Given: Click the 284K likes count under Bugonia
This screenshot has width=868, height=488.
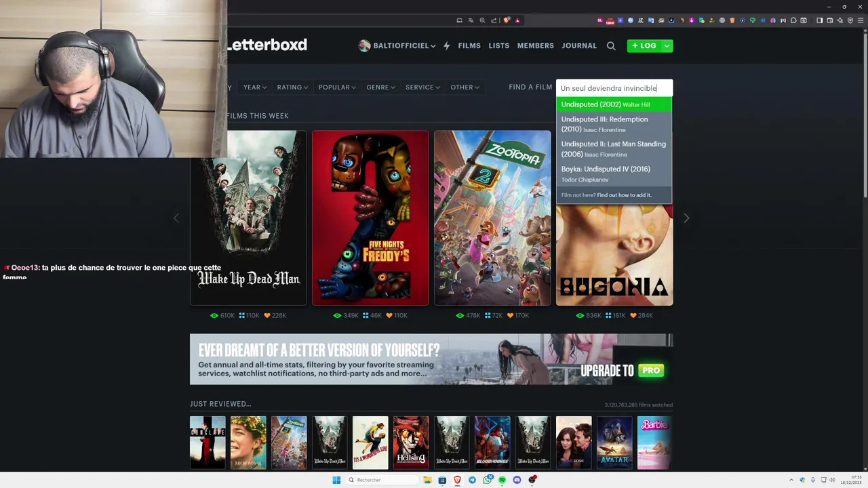Looking at the screenshot, I should (642, 315).
